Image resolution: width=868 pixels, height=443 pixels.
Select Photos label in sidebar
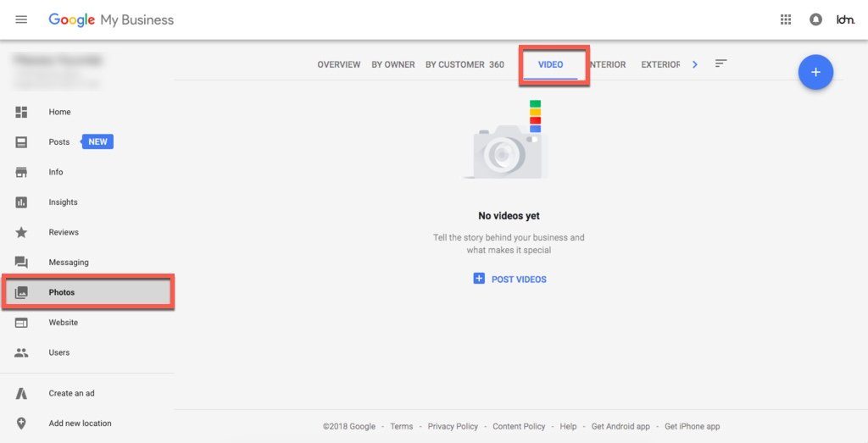pos(61,292)
